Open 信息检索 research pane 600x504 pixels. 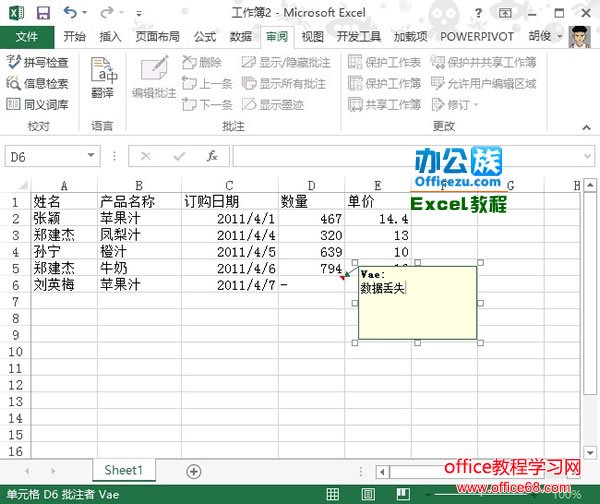coord(38,83)
